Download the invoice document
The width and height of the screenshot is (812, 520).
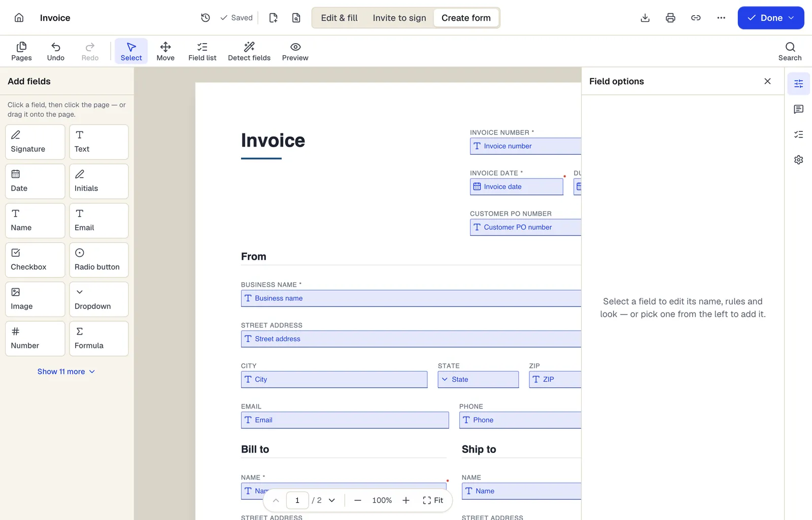pyautogui.click(x=645, y=18)
